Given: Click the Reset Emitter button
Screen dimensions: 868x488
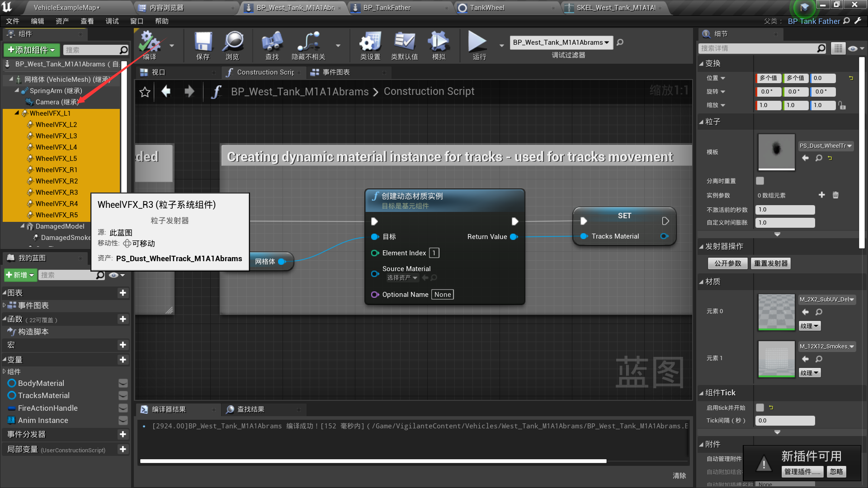Looking at the screenshot, I should coord(771,263).
